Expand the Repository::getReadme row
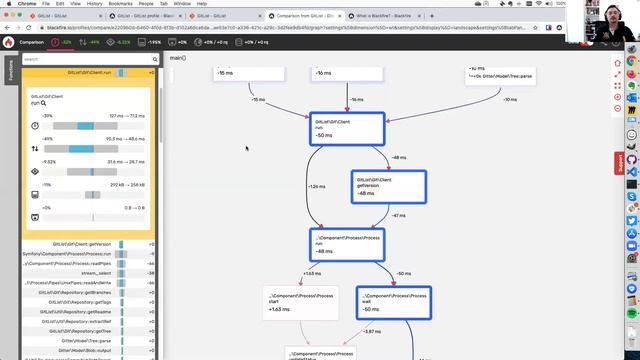The width and height of the screenshot is (640, 360). (89, 312)
